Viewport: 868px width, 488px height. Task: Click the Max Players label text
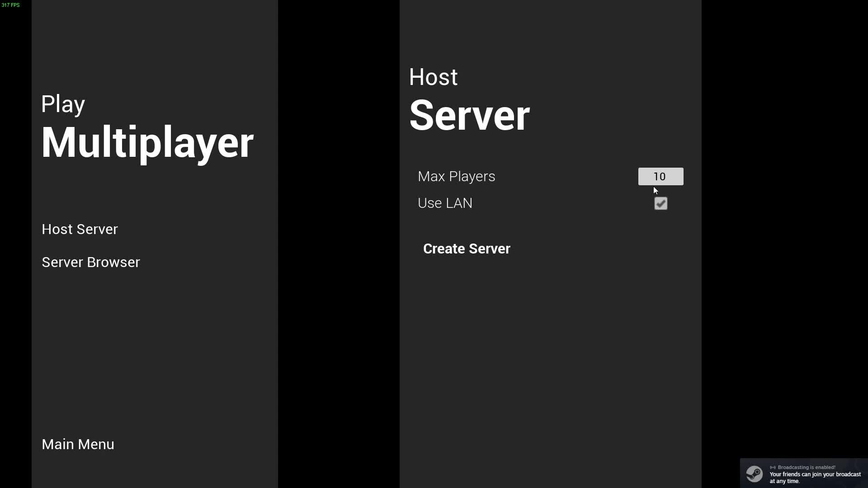pos(456,176)
